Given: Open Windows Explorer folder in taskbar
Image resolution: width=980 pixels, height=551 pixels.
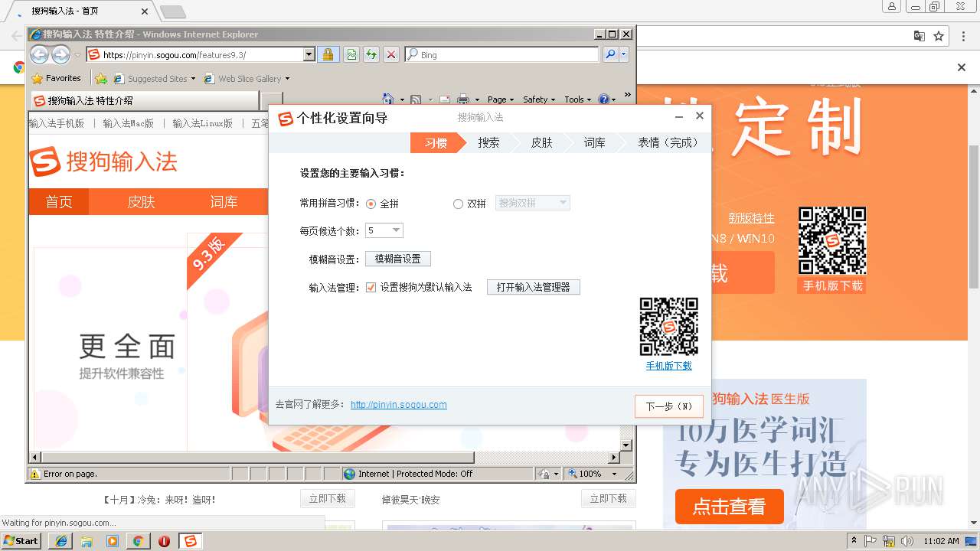Looking at the screenshot, I should coord(87,541).
